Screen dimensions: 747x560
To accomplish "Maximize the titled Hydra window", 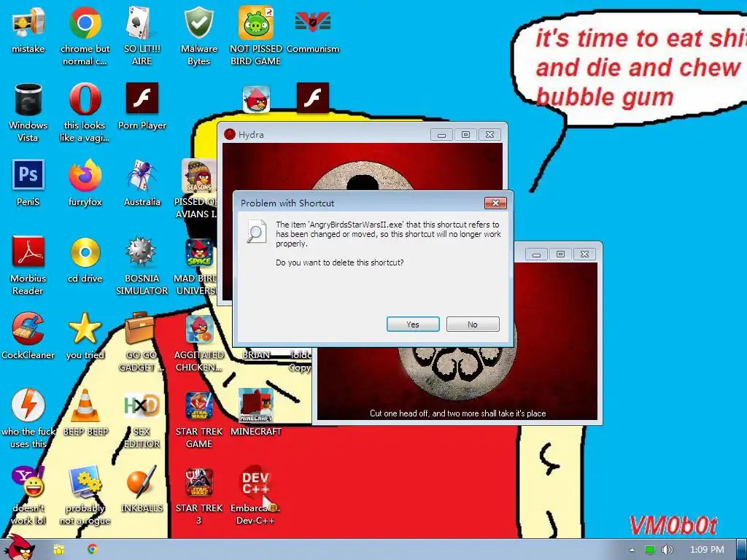I will click(x=465, y=135).
